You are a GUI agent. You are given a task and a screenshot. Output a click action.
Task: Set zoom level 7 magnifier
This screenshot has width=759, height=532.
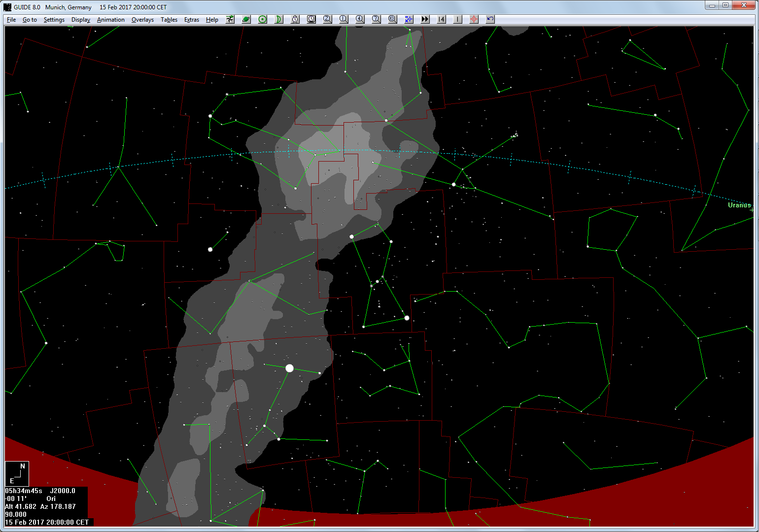pos(376,19)
